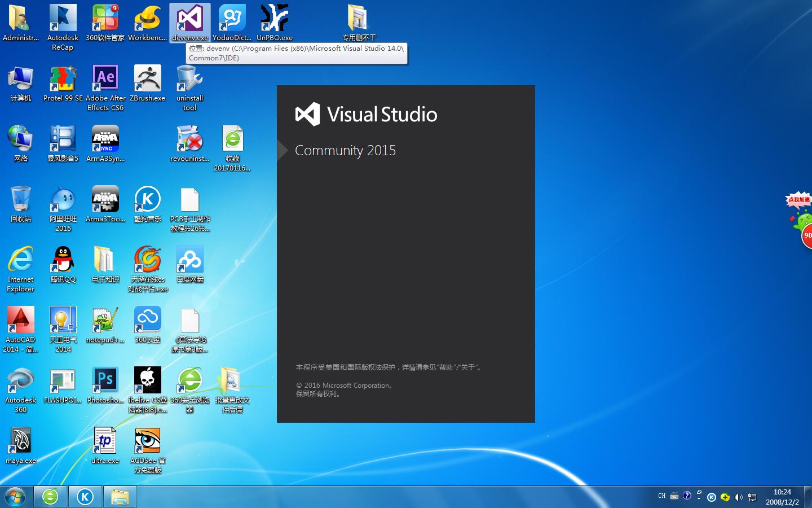Select the 暴风影音5 desktop shortcut

[63, 144]
